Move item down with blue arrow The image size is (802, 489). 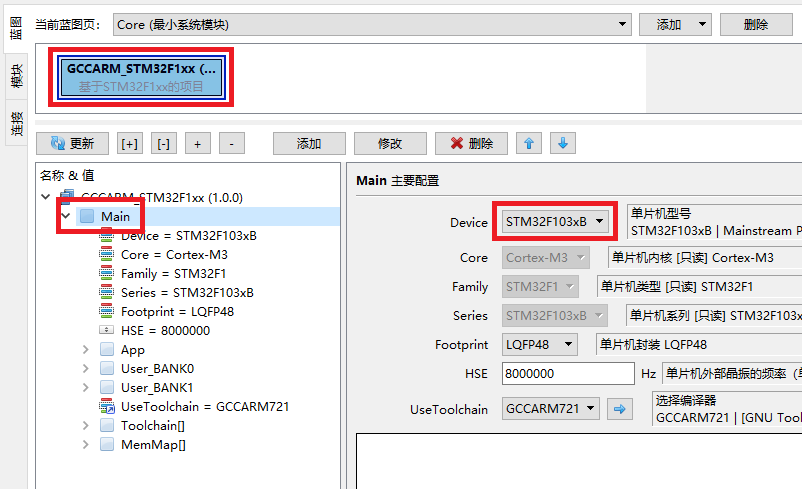(x=563, y=144)
